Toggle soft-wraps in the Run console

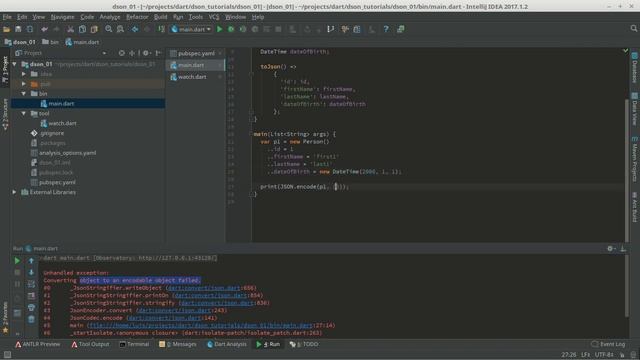pos(31,284)
